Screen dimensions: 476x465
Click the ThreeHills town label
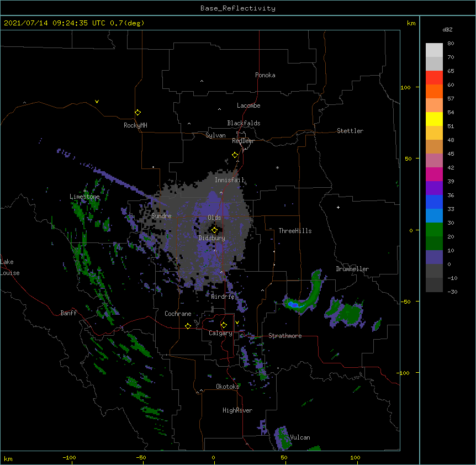[x=295, y=231]
